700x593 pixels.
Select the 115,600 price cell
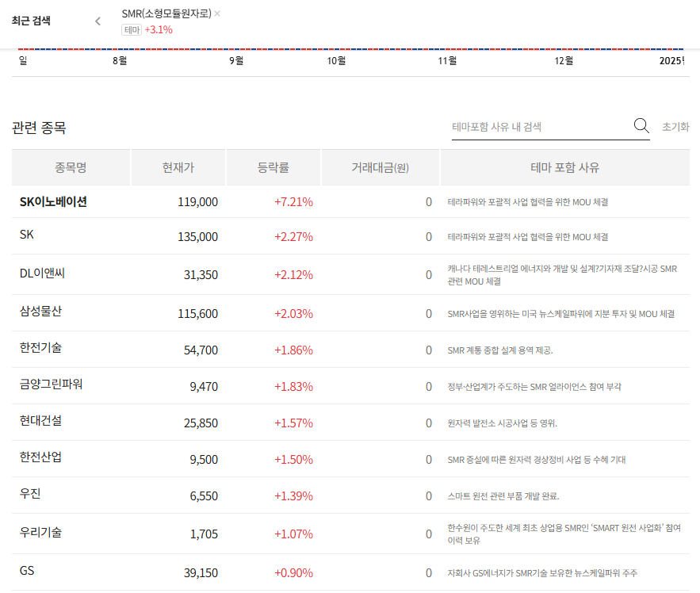197,313
